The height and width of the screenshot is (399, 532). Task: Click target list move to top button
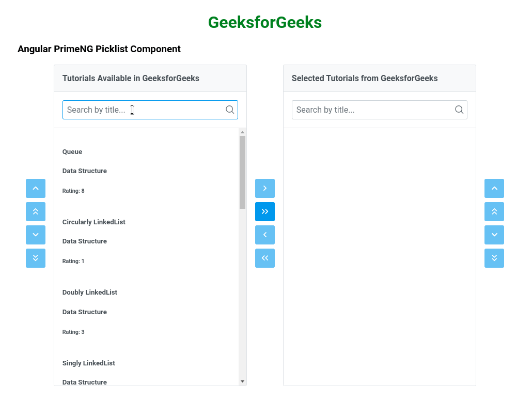click(494, 211)
